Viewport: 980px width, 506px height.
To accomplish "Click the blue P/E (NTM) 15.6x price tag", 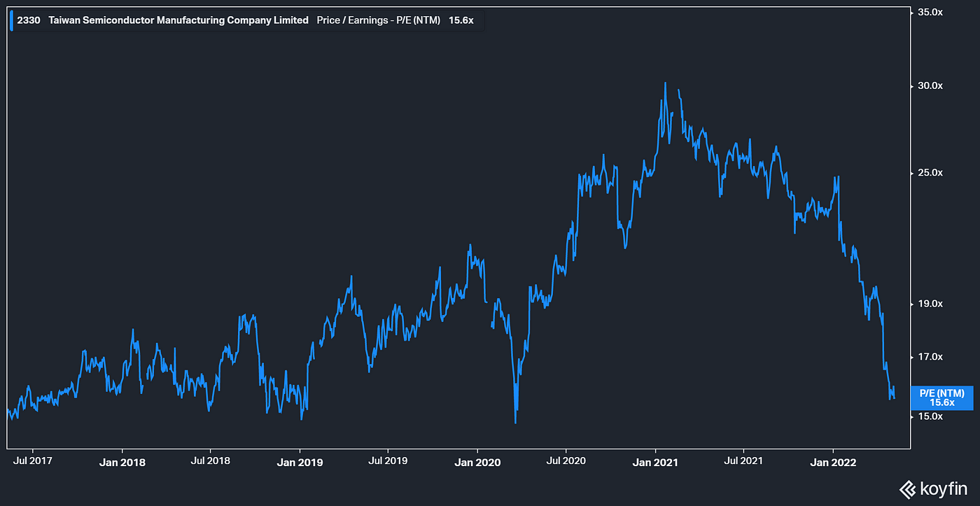I will coord(942,398).
